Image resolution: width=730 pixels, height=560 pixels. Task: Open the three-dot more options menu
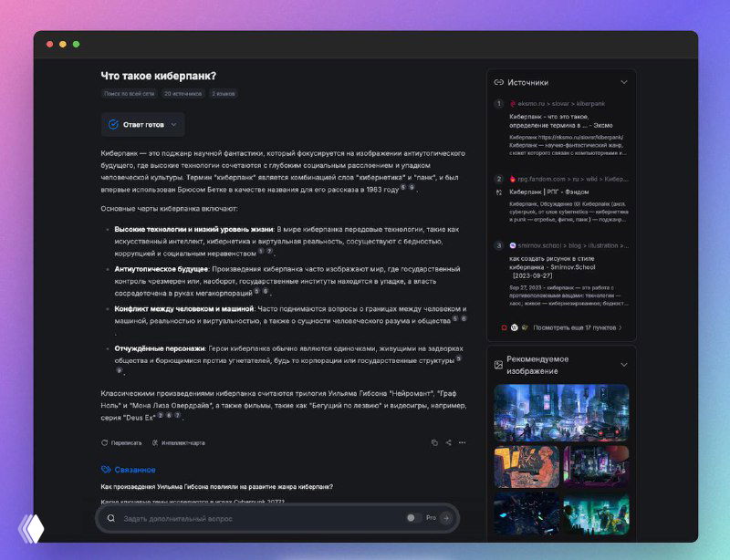pyautogui.click(x=463, y=442)
